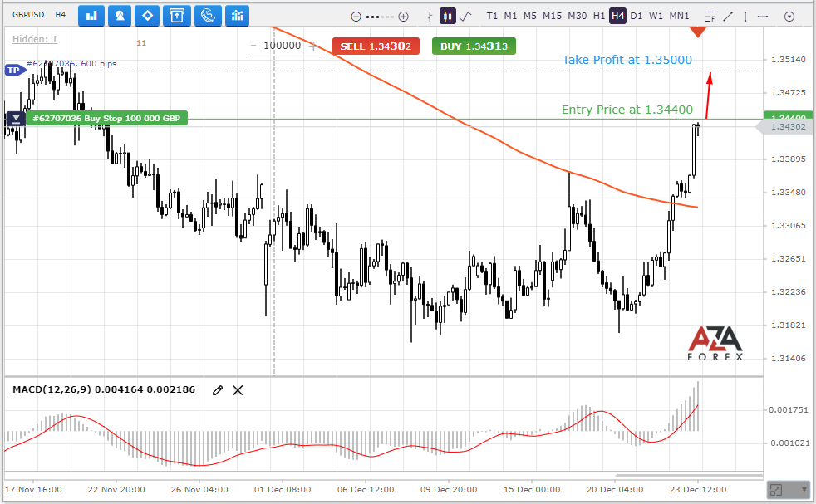The width and height of the screenshot is (816, 504).
Task: Click the orange triangle marker above chart
Action: [698, 32]
